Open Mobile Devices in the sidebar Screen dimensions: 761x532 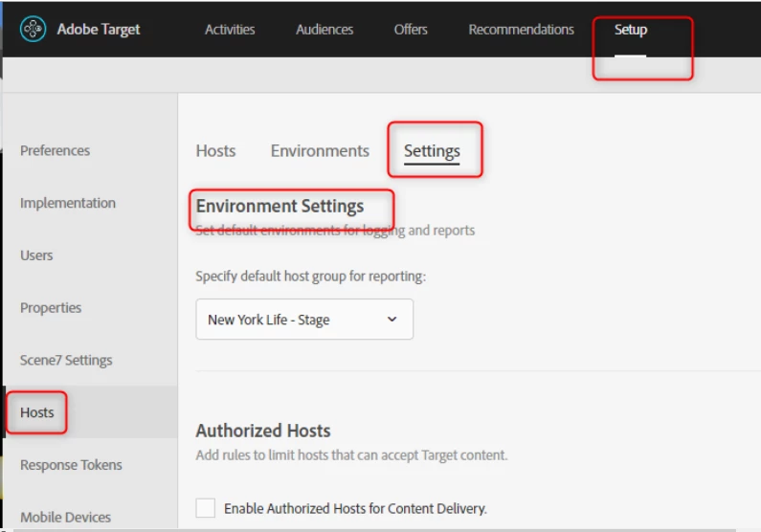pyautogui.click(x=65, y=518)
